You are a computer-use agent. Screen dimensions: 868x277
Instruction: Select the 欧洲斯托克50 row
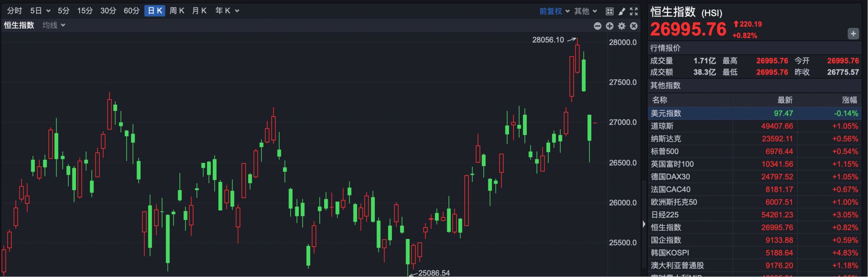point(755,202)
